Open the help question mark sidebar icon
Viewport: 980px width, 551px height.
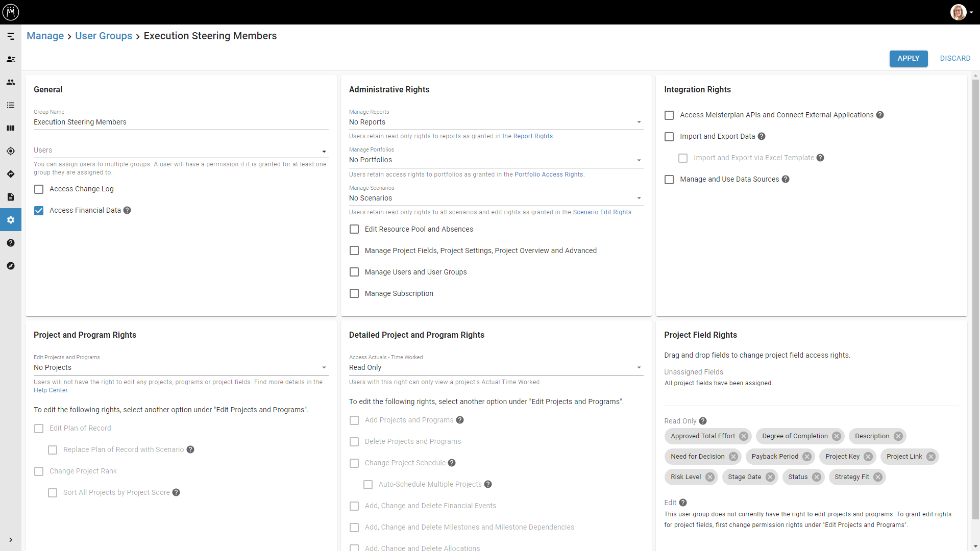(11, 243)
